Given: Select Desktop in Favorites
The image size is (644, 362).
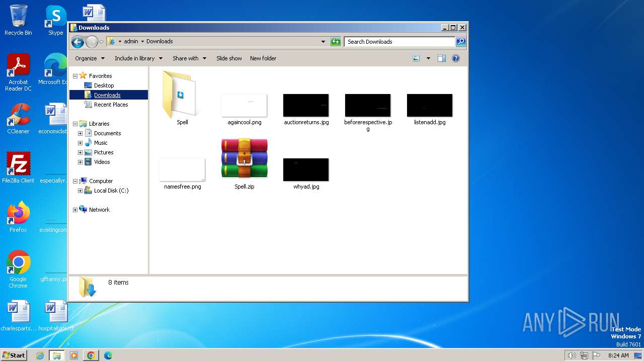Looking at the screenshot, I should [x=104, y=85].
